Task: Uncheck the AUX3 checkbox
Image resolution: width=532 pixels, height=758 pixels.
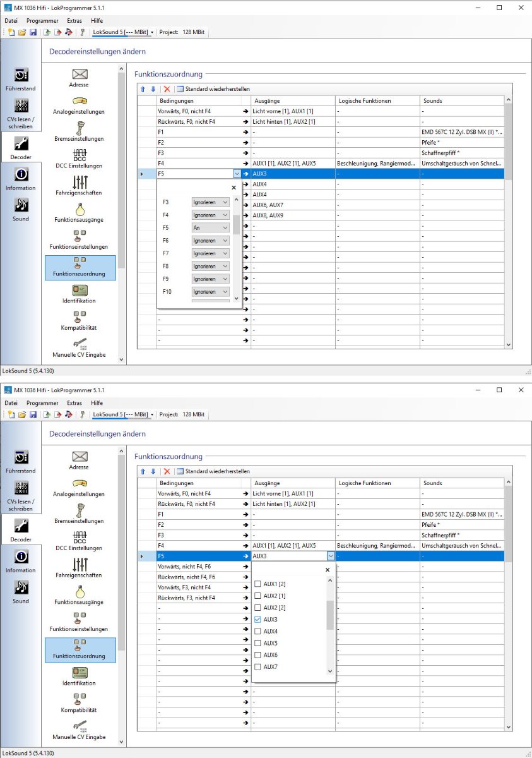Action: pos(257,620)
